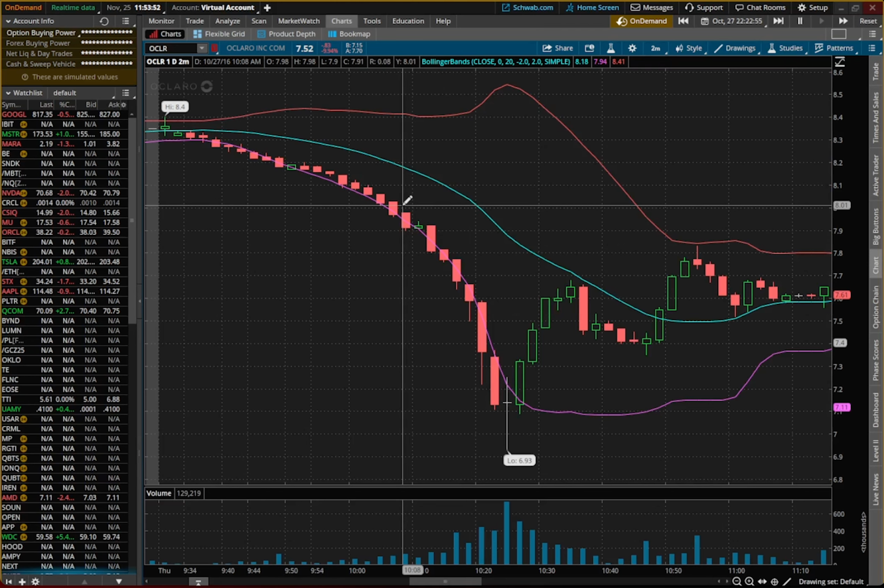
Task: Click the red symbol link color box
Action: [x=214, y=48]
